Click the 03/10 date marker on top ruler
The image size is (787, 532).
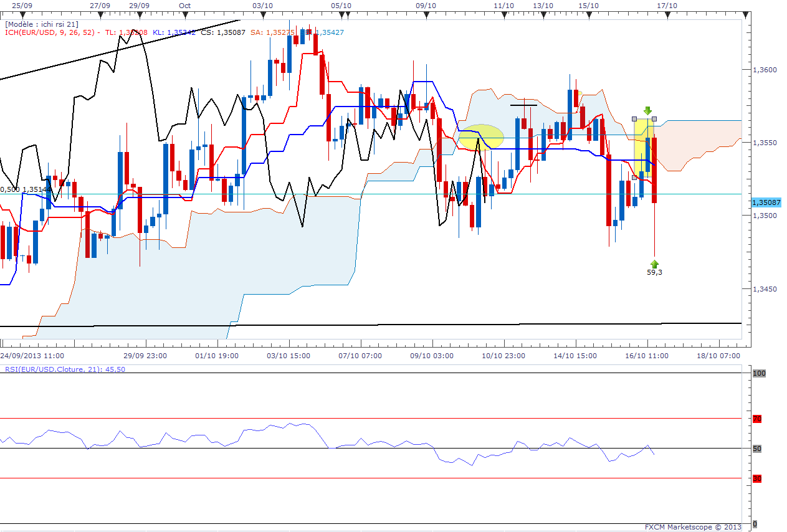click(262, 5)
